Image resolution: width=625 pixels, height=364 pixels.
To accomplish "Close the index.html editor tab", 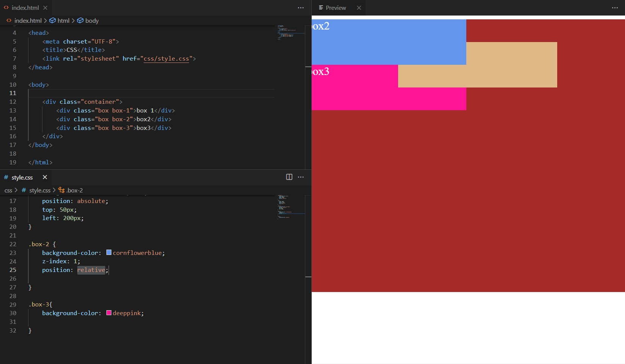I will click(45, 8).
